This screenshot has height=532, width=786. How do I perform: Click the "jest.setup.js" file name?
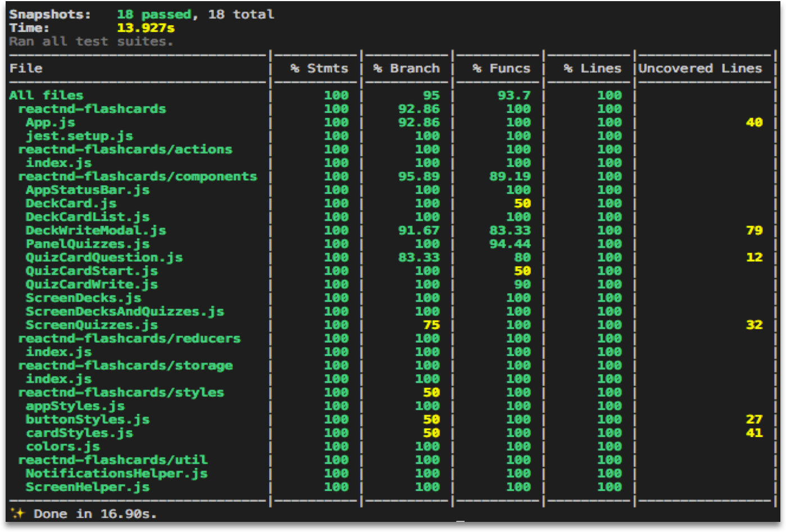pyautogui.click(x=79, y=136)
